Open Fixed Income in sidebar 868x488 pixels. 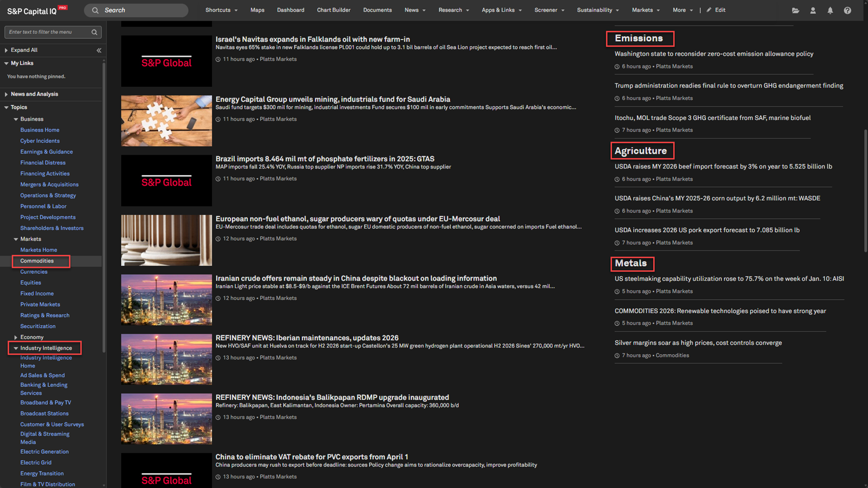pos(37,294)
